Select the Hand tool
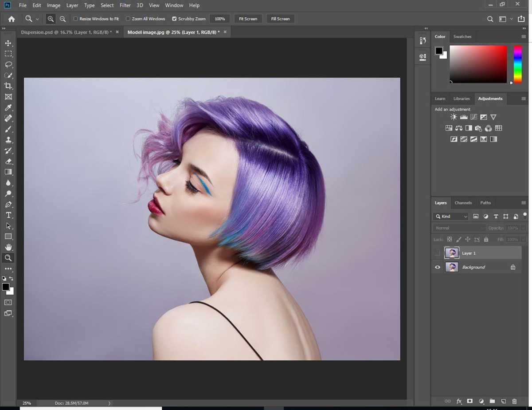 click(8, 247)
